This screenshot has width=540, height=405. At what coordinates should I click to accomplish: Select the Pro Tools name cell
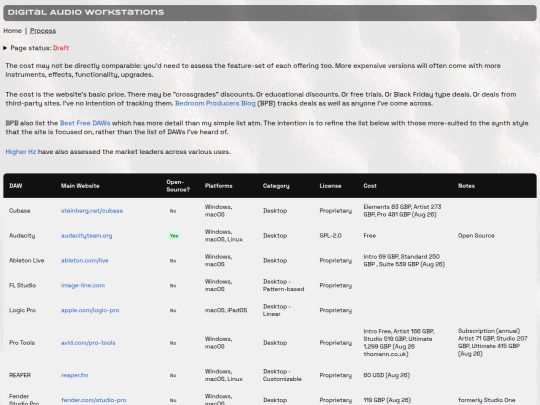click(22, 343)
